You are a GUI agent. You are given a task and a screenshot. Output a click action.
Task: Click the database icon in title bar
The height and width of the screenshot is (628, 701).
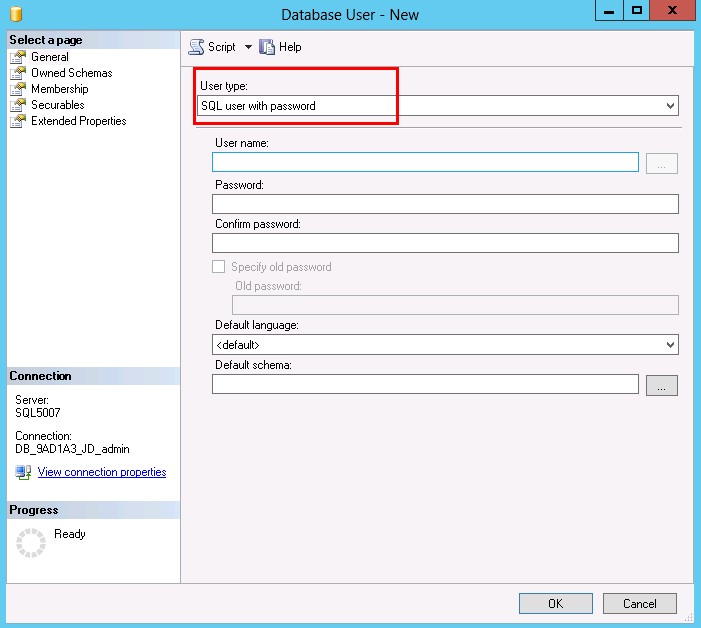(x=15, y=14)
